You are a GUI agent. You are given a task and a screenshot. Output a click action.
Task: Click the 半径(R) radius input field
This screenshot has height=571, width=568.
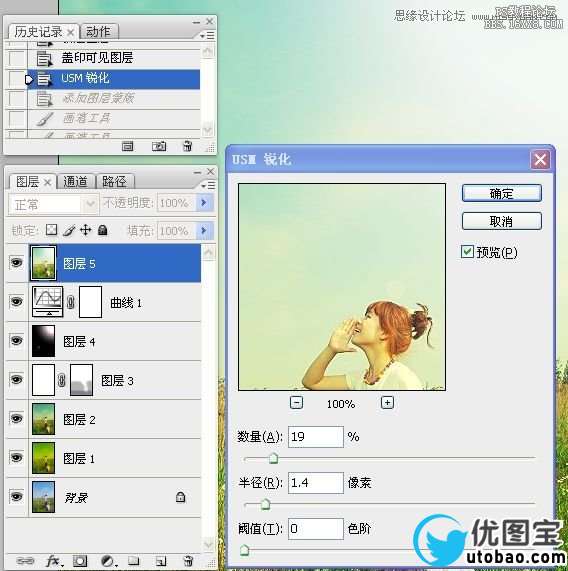[316, 483]
